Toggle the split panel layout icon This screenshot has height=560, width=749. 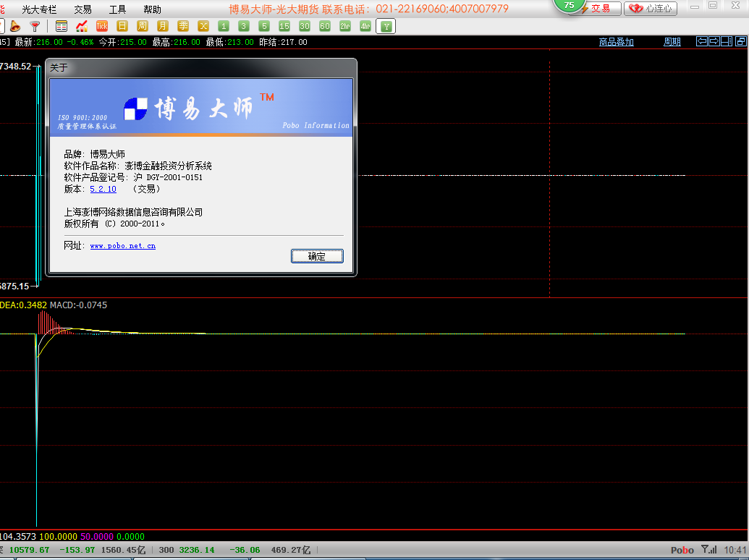pos(726,42)
